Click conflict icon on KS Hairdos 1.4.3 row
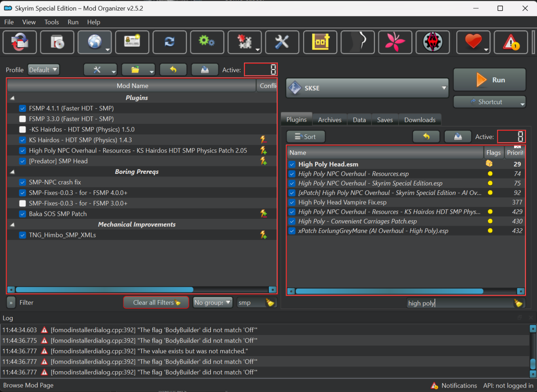 [x=264, y=140]
